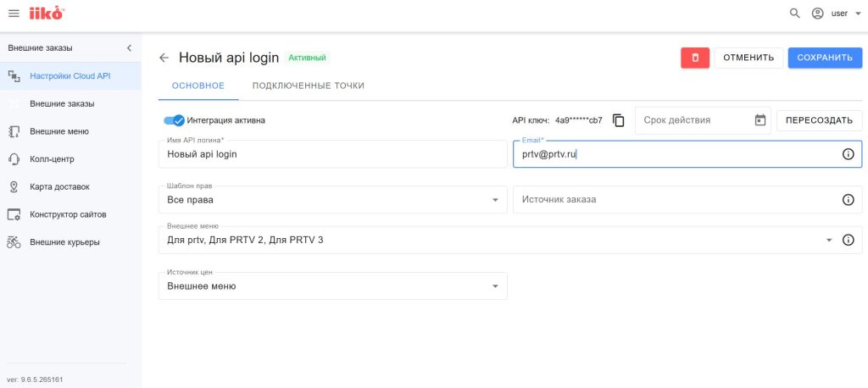Open the expiration date calendar picker
Viewport: 868px width, 388px height.
click(760, 120)
